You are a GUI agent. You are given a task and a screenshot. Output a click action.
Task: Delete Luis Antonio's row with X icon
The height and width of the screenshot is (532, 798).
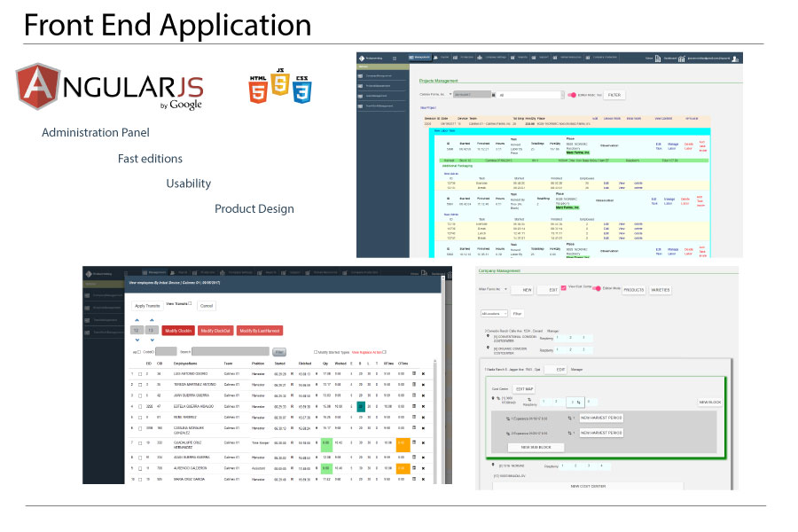click(423, 373)
